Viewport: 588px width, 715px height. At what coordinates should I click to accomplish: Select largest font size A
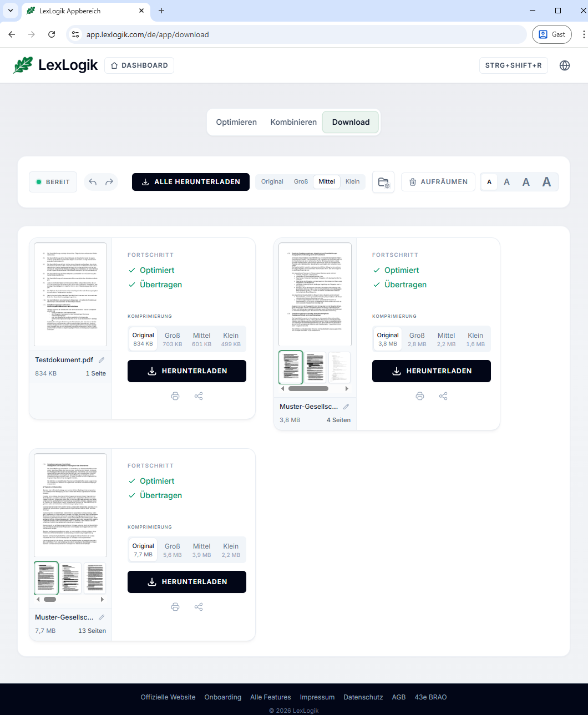point(546,182)
